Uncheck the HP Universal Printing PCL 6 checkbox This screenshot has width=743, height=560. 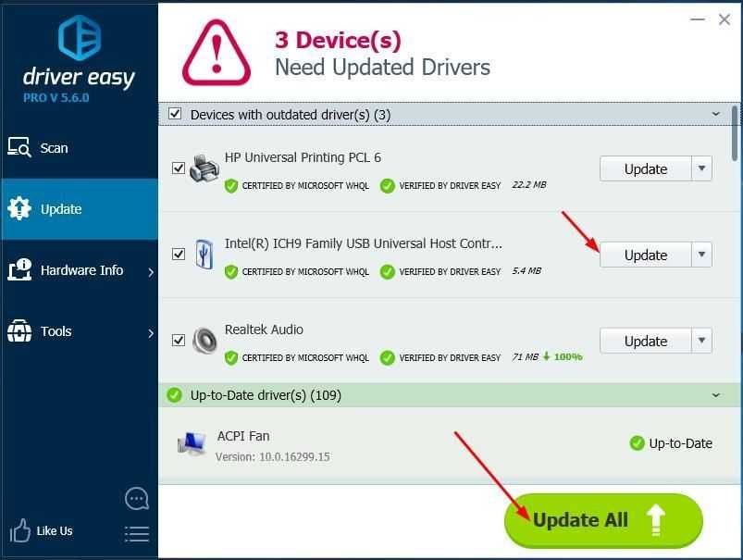(179, 168)
